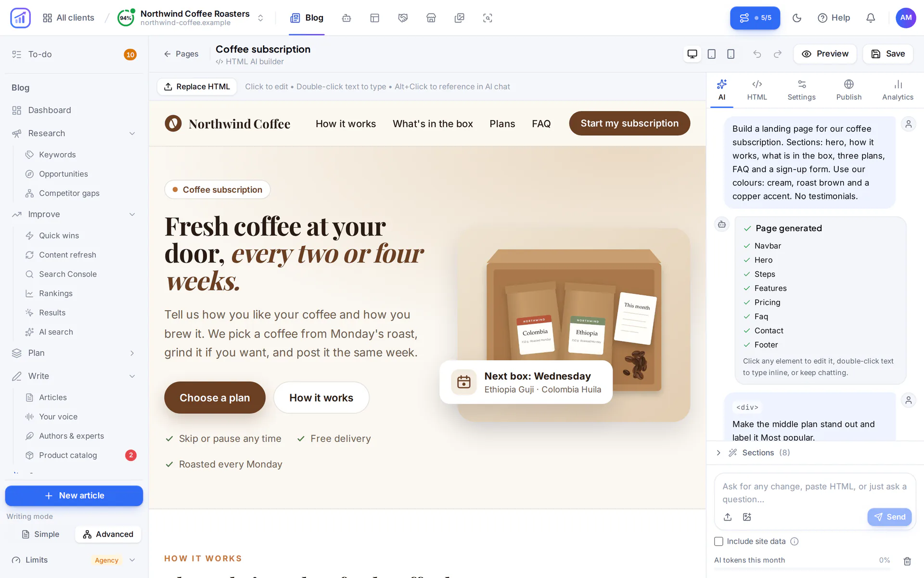Undo the last edit
This screenshot has width=924, height=578.
tap(757, 54)
